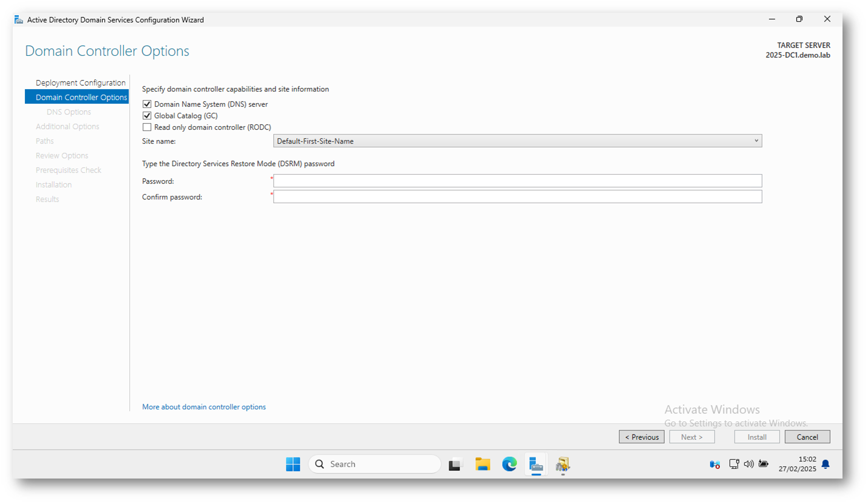The image size is (868, 504).
Task: Click the 2025-DC1.demo.lab server name
Action: click(798, 55)
